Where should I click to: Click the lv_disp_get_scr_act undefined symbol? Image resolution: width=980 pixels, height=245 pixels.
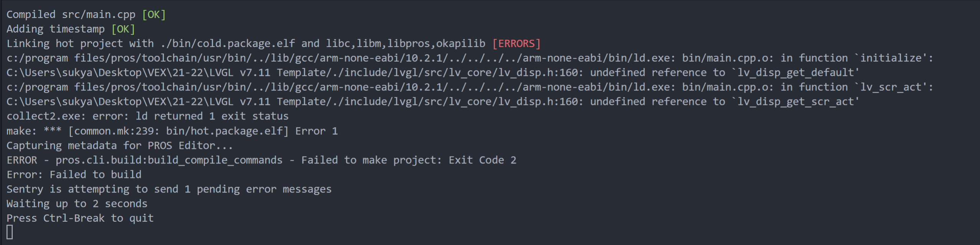pyautogui.click(x=796, y=102)
